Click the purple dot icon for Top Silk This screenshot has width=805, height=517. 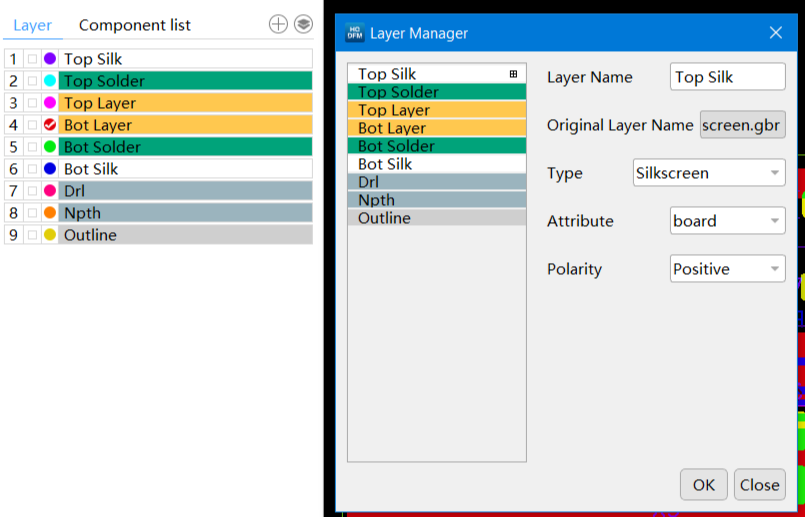coord(50,59)
